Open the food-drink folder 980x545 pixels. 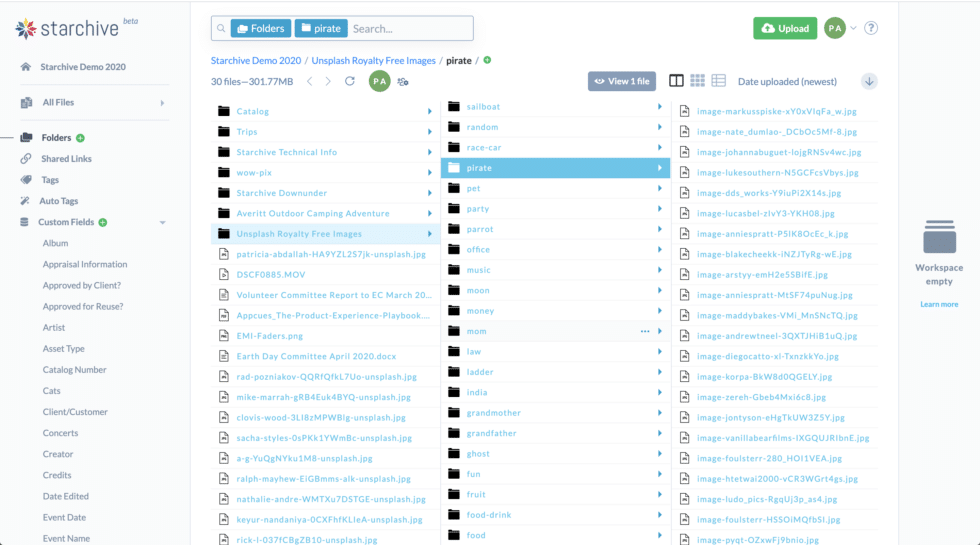click(489, 515)
